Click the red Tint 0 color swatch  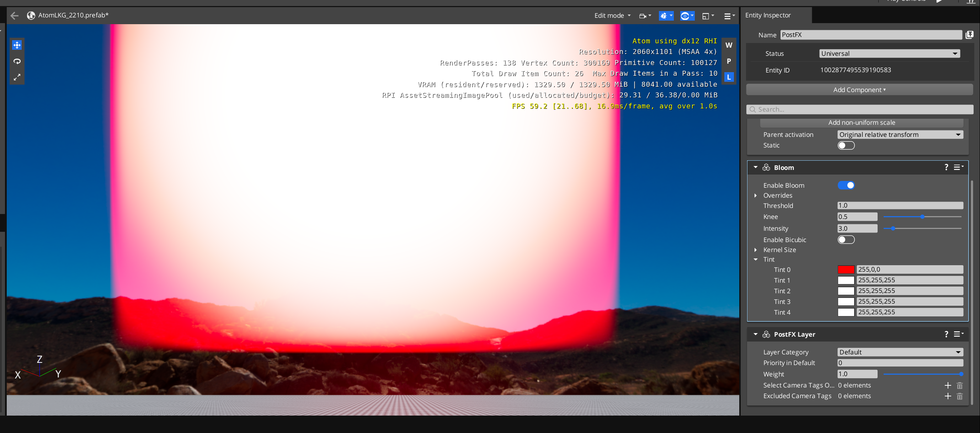[846, 269]
